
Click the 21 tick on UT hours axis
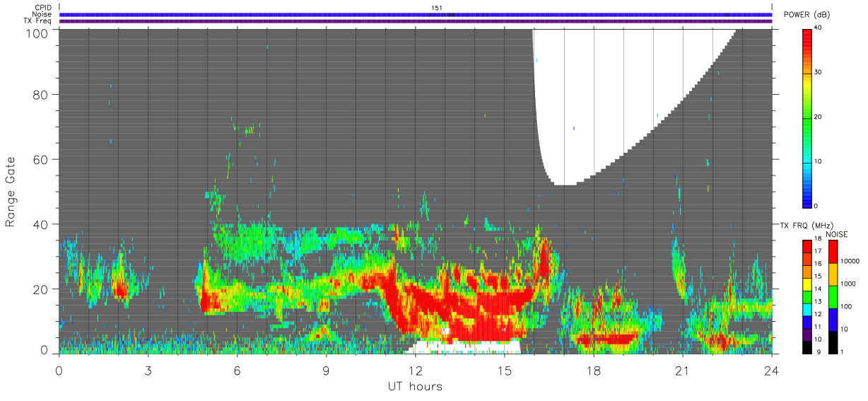683,370
